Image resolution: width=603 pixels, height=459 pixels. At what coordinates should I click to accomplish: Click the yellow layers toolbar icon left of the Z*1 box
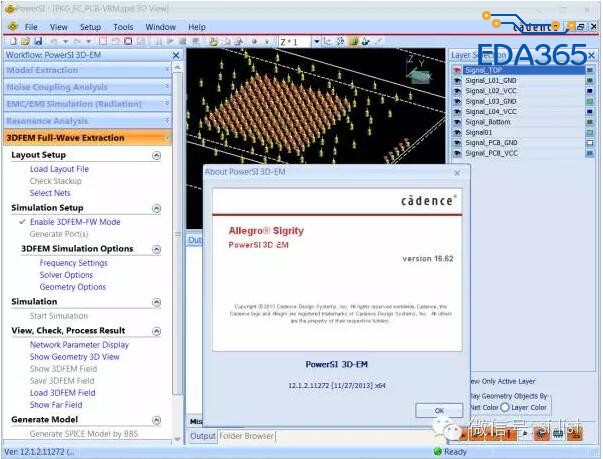click(213, 42)
